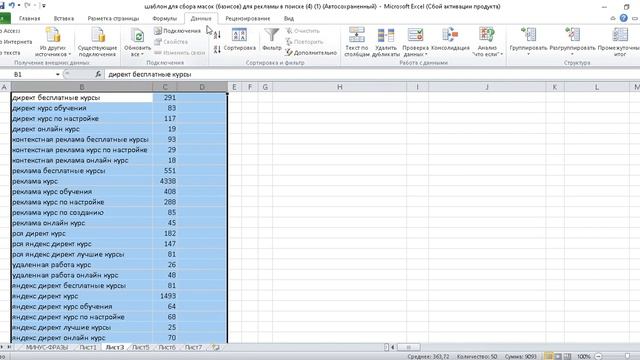Switch to Normal view in status bar
Image resolution: width=640 pixels, height=360 pixels.
pyautogui.click(x=549, y=356)
